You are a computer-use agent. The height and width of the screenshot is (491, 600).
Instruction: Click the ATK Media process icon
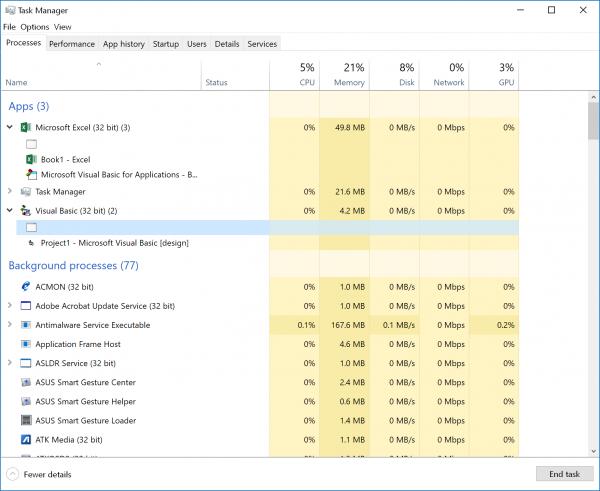pos(26,439)
